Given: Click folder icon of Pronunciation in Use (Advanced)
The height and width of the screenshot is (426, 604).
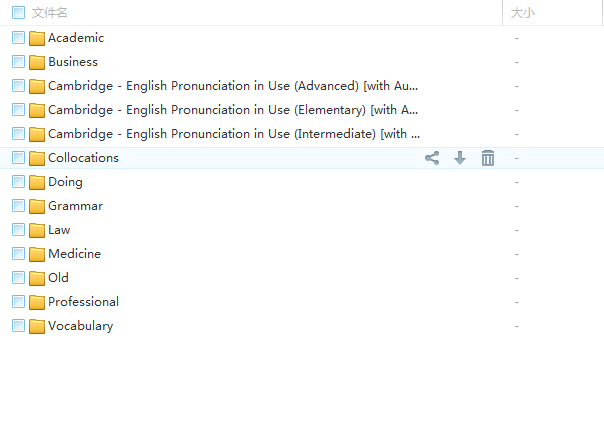Looking at the screenshot, I should pyautogui.click(x=37, y=86).
